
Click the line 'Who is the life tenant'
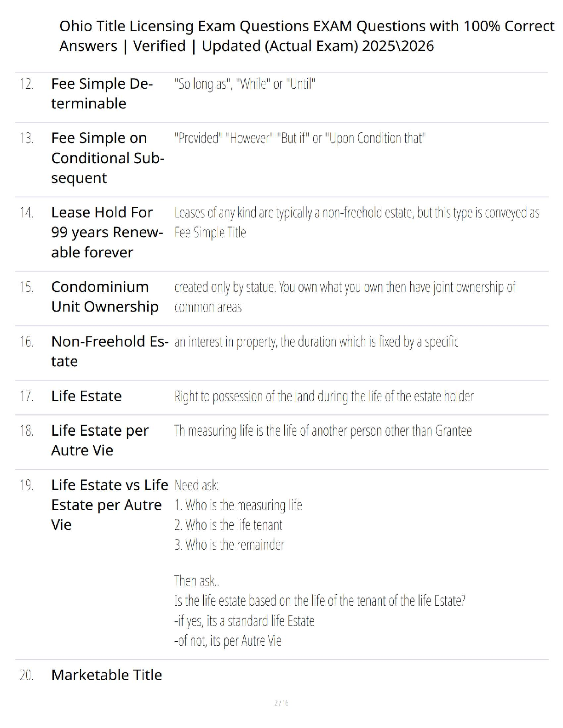229,525
